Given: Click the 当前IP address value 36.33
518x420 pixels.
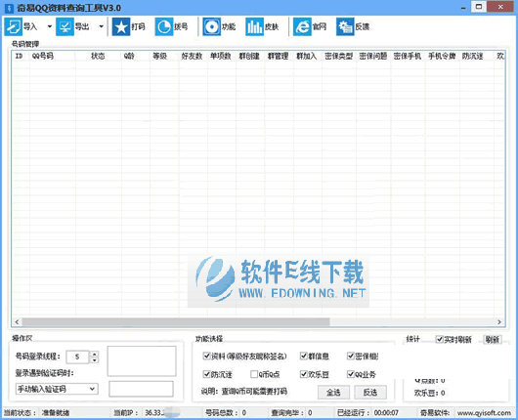Looking at the screenshot, I should click(x=154, y=413).
